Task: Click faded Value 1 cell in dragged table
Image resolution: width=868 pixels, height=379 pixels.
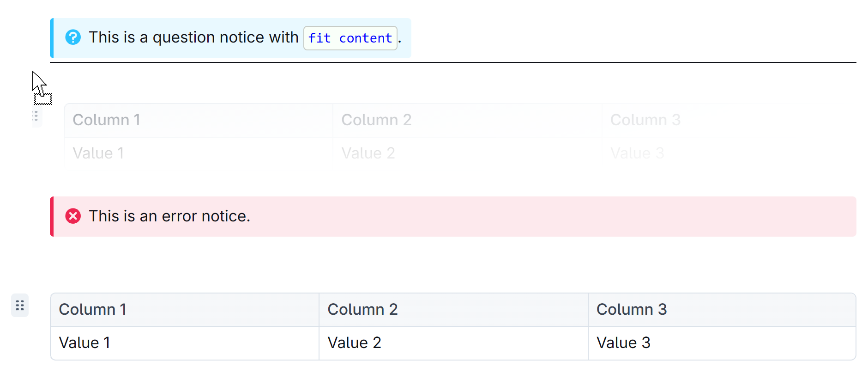Action: (x=199, y=152)
